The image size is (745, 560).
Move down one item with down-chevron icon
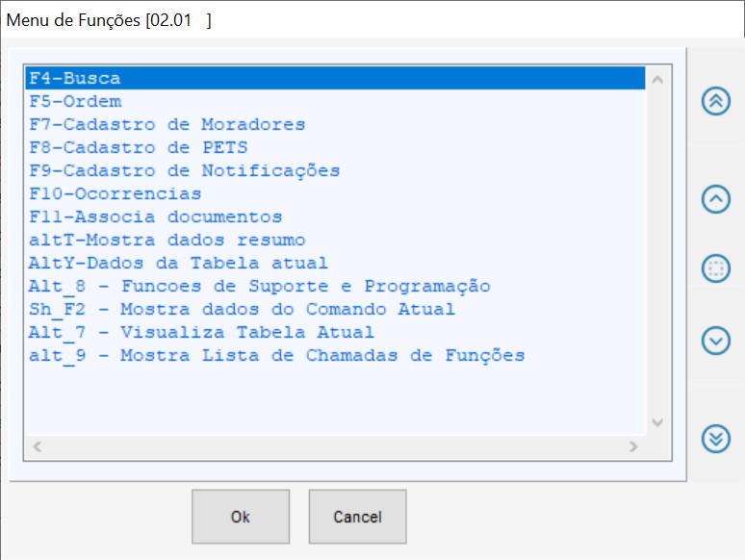(715, 340)
